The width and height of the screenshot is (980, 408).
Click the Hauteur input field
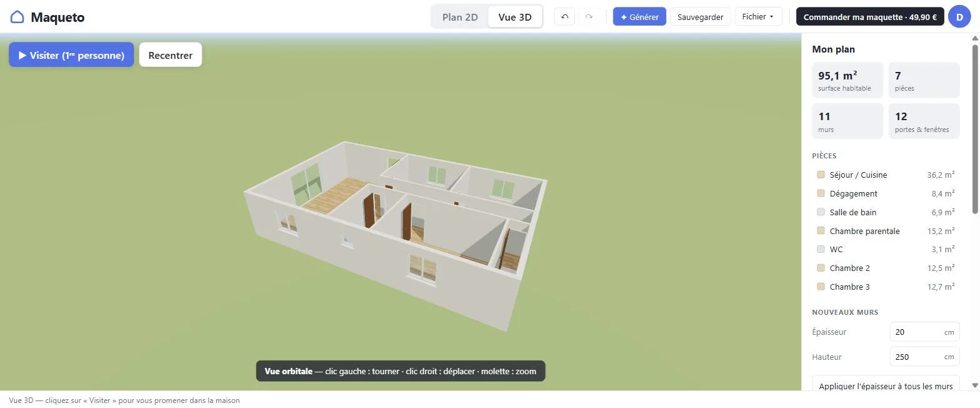[x=924, y=357]
